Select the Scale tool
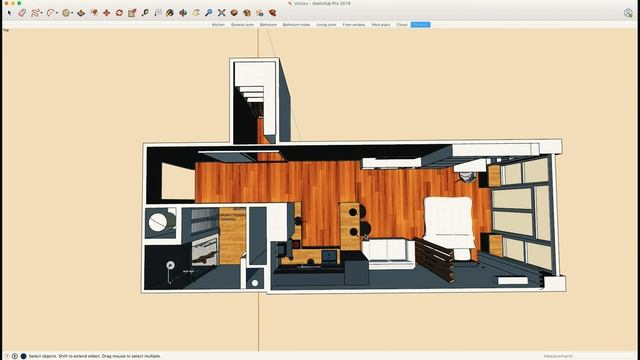640x360 pixels. (132, 13)
